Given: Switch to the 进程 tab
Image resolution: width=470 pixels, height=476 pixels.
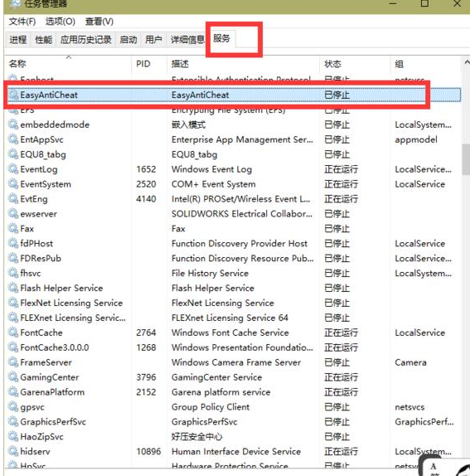Looking at the screenshot, I should tap(18, 40).
